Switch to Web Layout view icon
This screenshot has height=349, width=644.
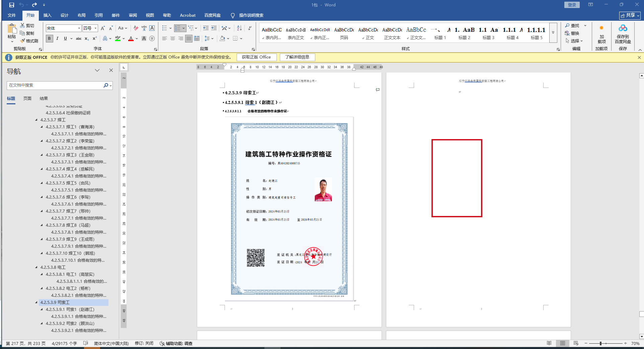click(x=576, y=343)
